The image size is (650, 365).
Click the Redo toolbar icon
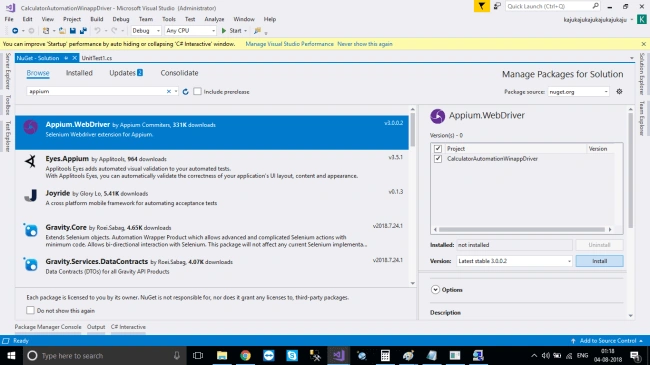pos(114,31)
